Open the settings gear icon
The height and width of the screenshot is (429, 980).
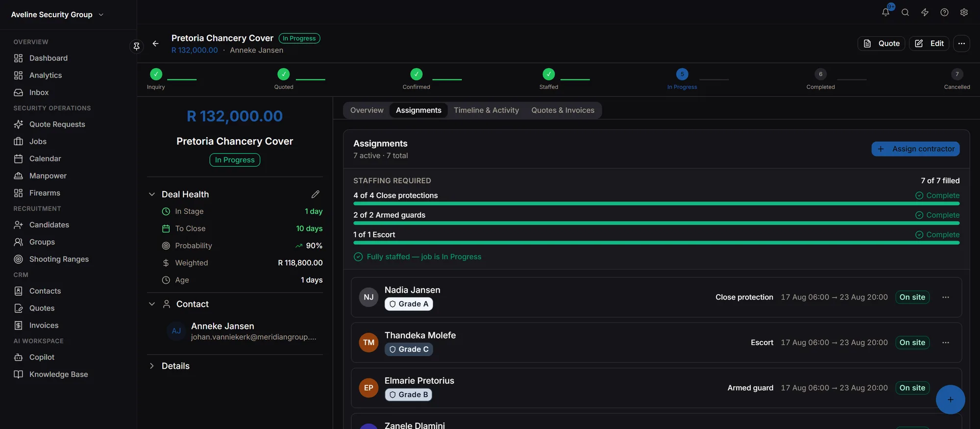pos(964,12)
